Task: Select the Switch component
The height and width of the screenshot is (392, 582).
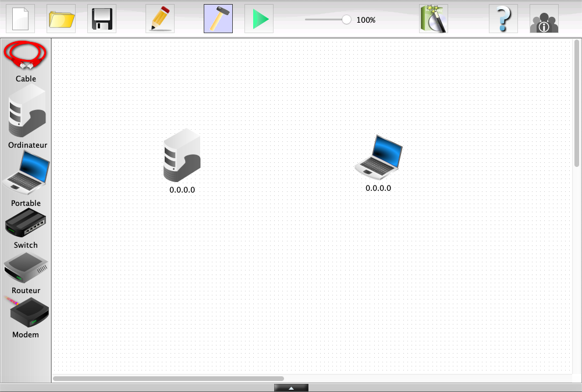Action: pyautogui.click(x=26, y=222)
